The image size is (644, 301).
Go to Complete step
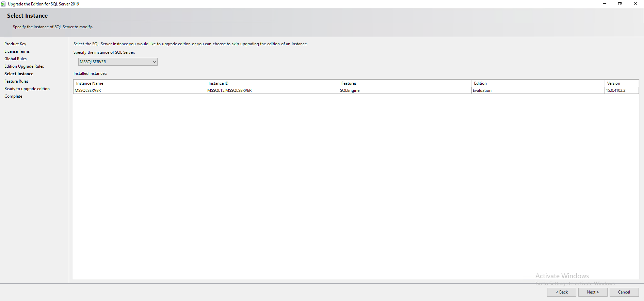(13, 96)
